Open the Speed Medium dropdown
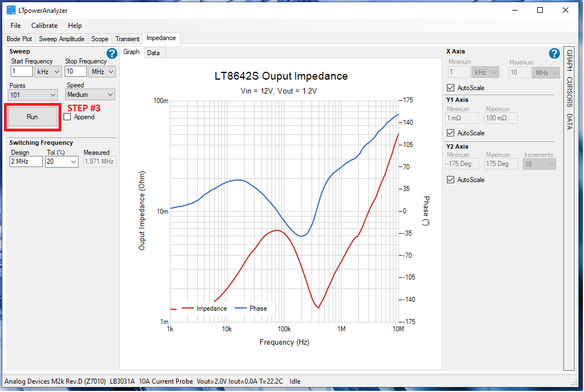Viewport: 584px width, 392px height. (90, 95)
